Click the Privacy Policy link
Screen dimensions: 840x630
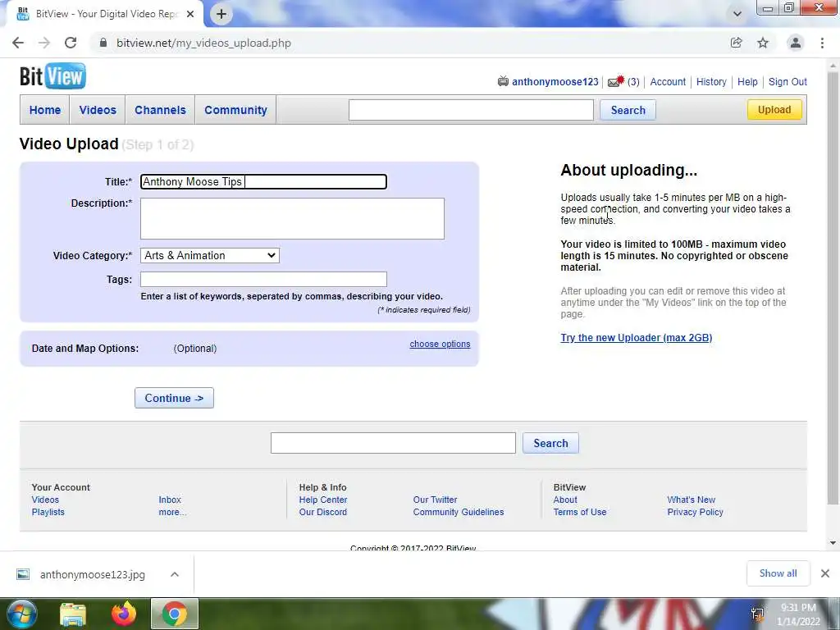click(x=696, y=512)
